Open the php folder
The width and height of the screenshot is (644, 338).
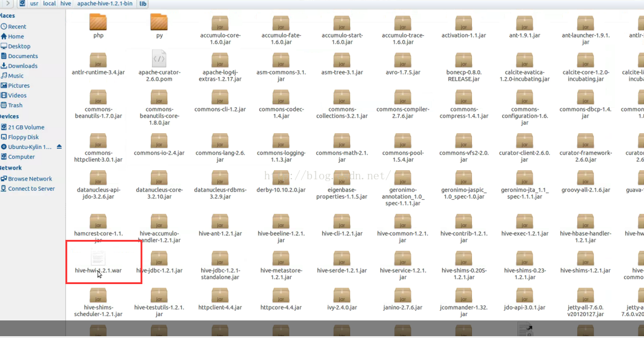click(x=98, y=22)
